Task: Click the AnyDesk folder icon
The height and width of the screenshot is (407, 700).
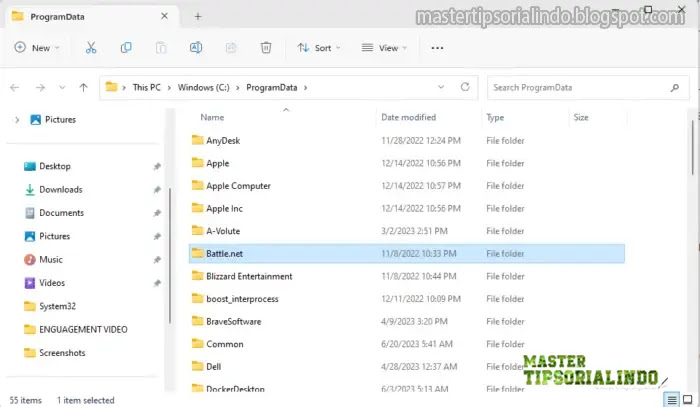Action: [x=197, y=140]
